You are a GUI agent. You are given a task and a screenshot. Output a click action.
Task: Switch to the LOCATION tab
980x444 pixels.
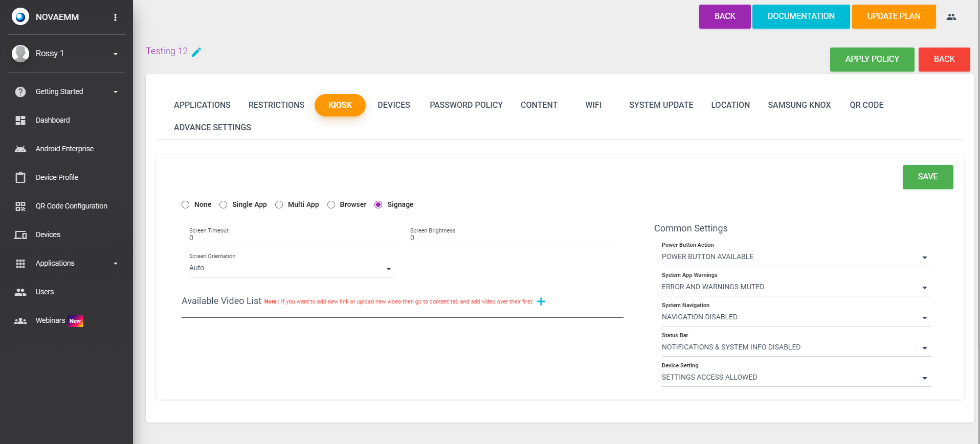point(730,105)
